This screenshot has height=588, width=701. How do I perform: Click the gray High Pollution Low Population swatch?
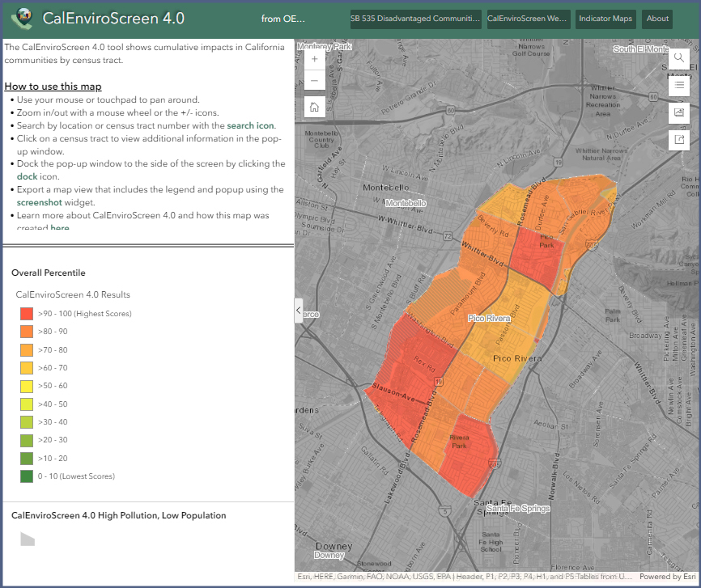[28, 539]
